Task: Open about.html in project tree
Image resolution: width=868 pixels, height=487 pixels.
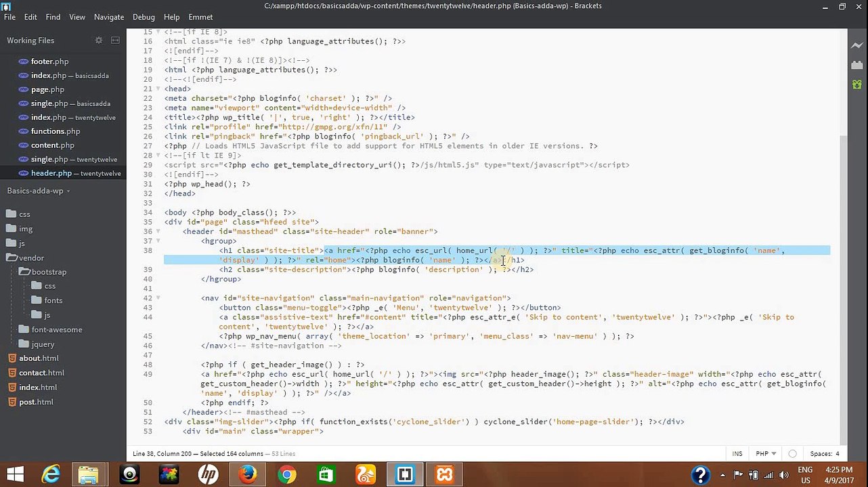Action: coord(39,358)
